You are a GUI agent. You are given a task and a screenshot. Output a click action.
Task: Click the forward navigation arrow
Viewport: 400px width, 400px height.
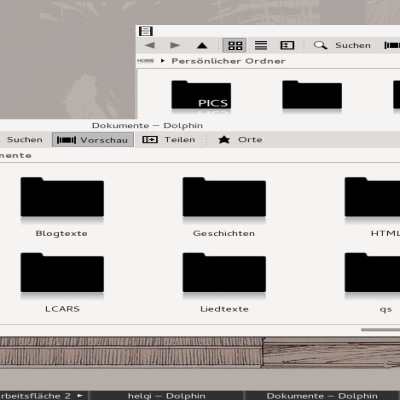click(x=175, y=45)
